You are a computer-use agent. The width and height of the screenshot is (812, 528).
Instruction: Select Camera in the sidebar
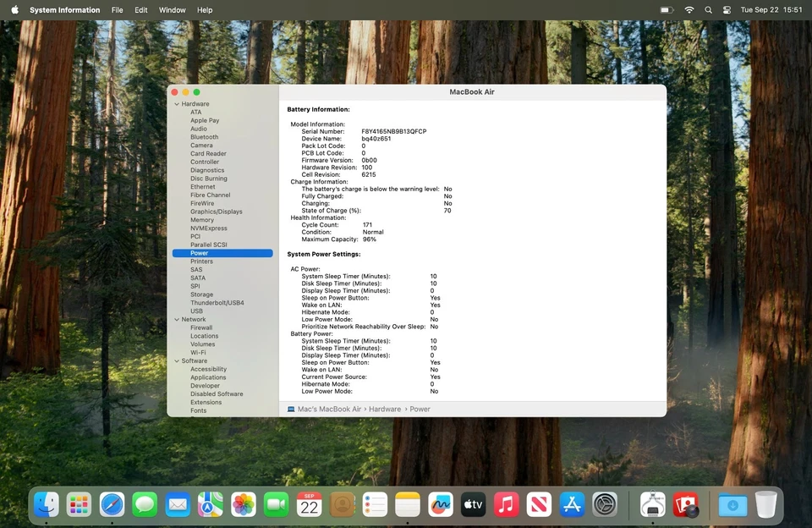click(201, 146)
